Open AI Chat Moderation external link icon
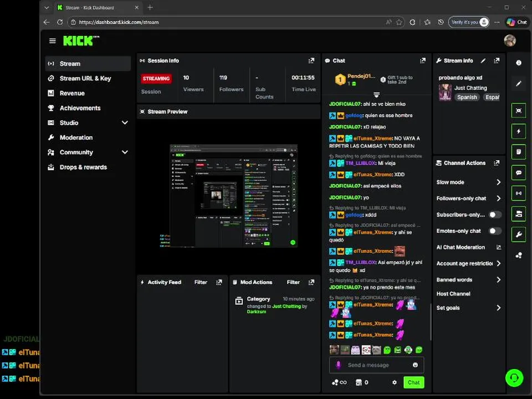Viewport: 532px width, 399px height. coord(498,247)
